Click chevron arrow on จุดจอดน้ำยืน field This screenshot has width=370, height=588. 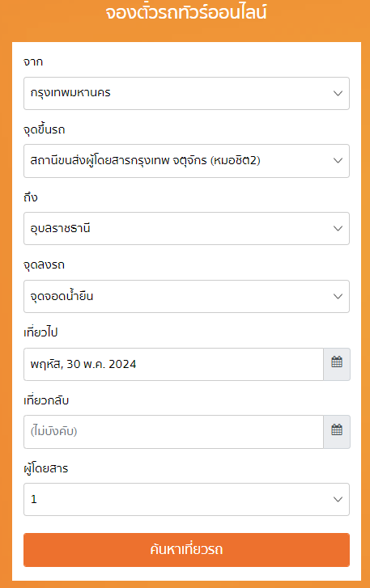(338, 296)
